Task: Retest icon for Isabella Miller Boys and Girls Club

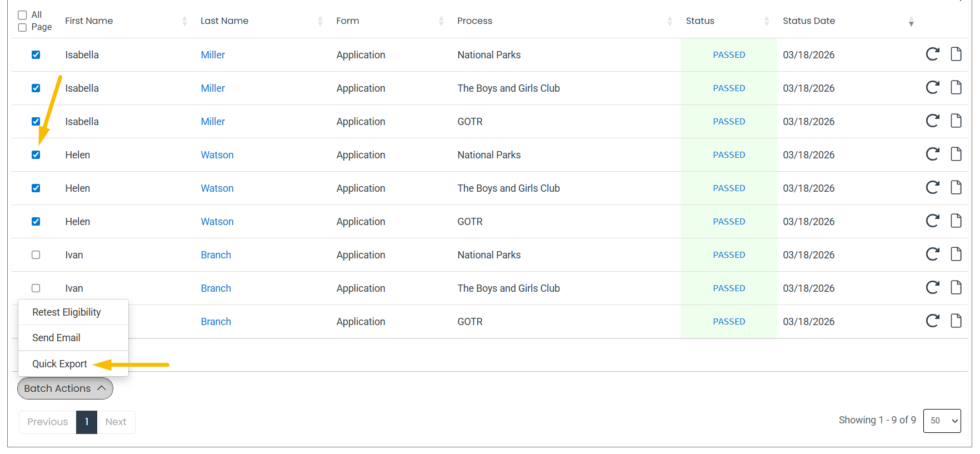Action: point(932,87)
